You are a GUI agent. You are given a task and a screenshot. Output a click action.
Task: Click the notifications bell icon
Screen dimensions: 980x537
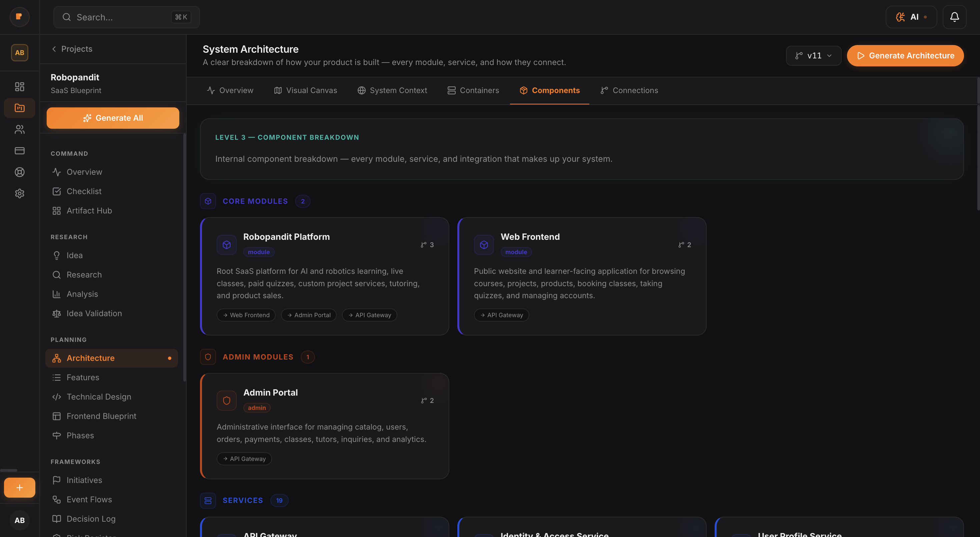[x=955, y=17]
